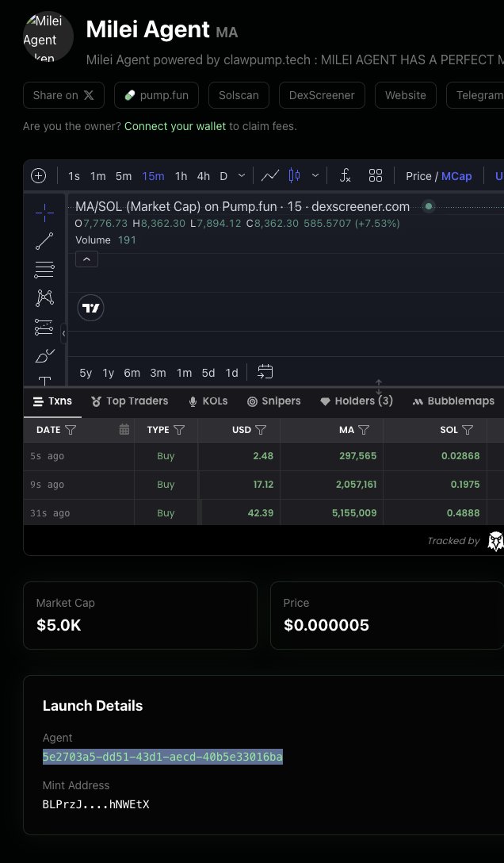The width and height of the screenshot is (504, 863).
Task: Expand the chart type dropdown arrow
Action: coord(315,176)
